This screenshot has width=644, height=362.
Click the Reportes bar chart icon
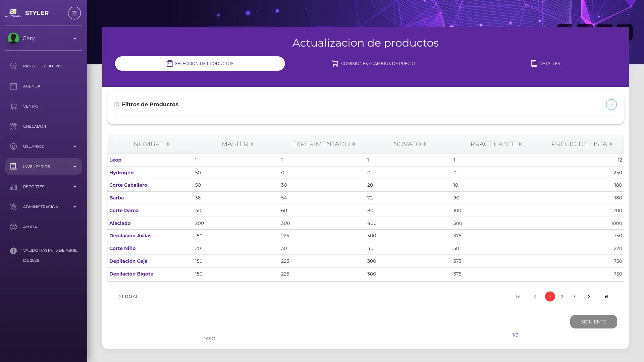click(x=13, y=187)
